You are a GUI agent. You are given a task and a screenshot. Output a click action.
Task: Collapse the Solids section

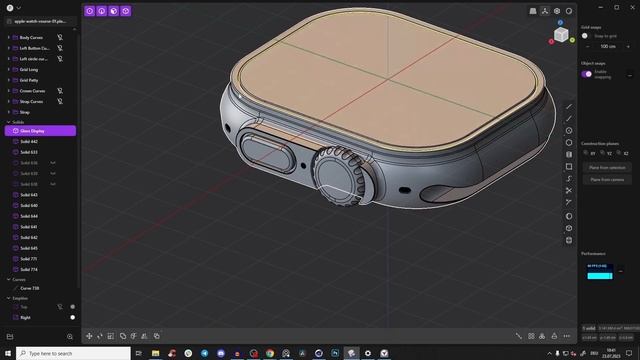pos(9,122)
